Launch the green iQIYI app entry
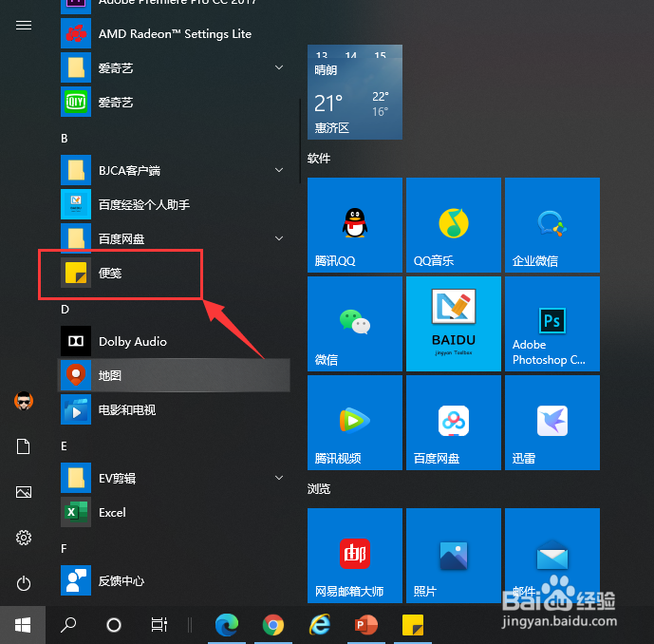This screenshot has height=644, width=654. tap(174, 103)
